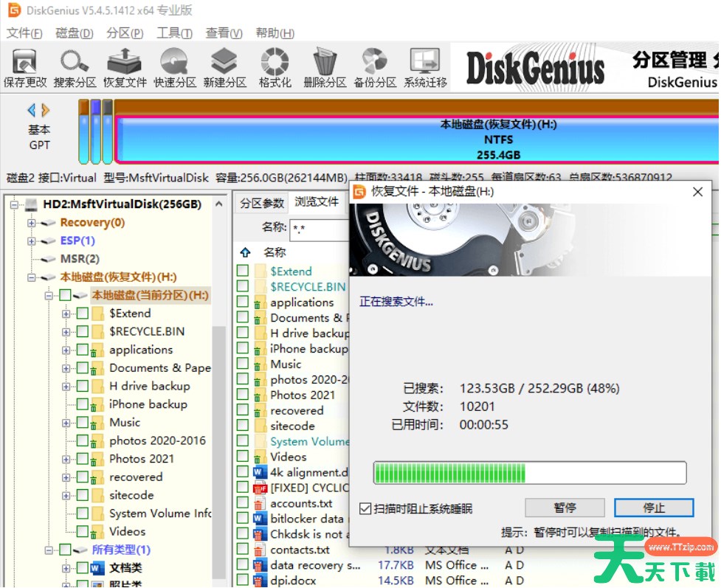Viewport: 721px width, 588px height.
Task: Click the New Partition (新建分区) icon
Action: click(x=224, y=68)
